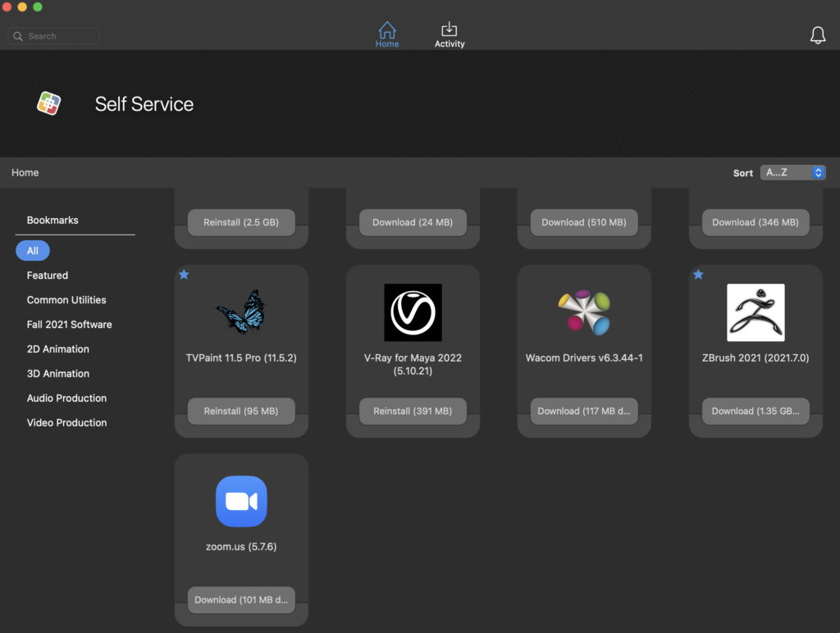Click the green maximize window button
The width and height of the screenshot is (840, 633).
tap(38, 7)
